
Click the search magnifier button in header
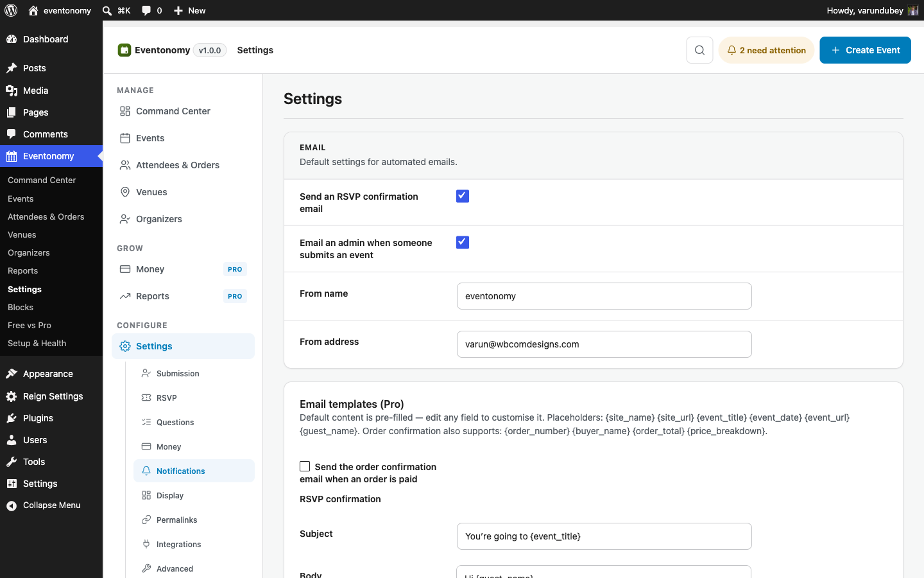point(699,50)
